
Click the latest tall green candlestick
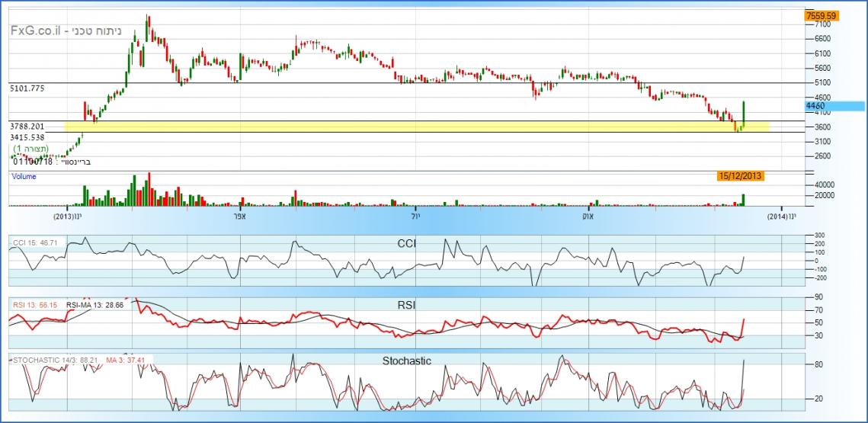pos(743,113)
